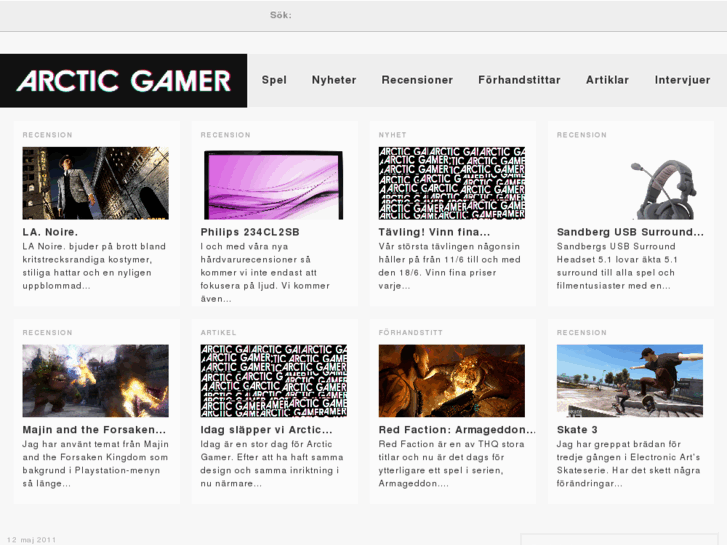Click LA Noire excerpt about kritstrecksrandiga kostymer
Screen dimensions: 727x545
94,266
